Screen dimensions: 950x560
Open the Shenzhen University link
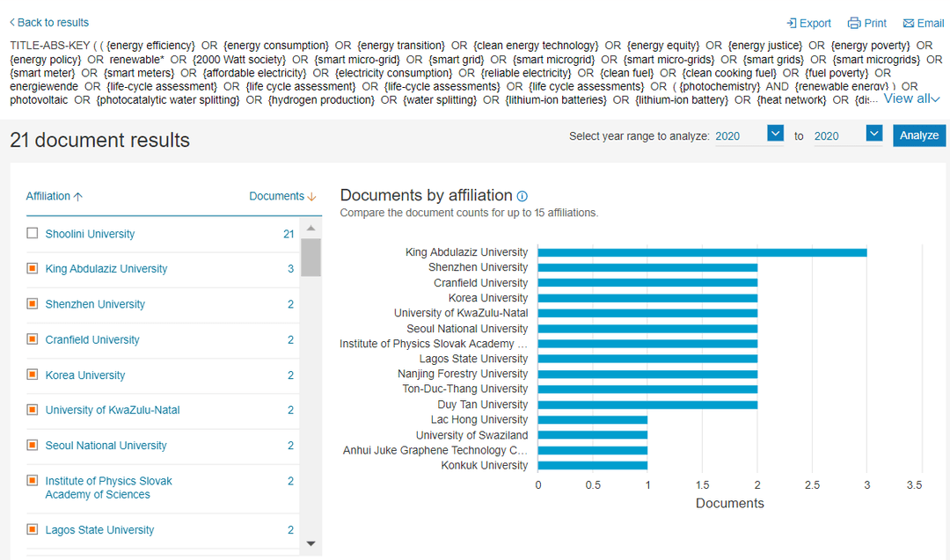click(95, 304)
